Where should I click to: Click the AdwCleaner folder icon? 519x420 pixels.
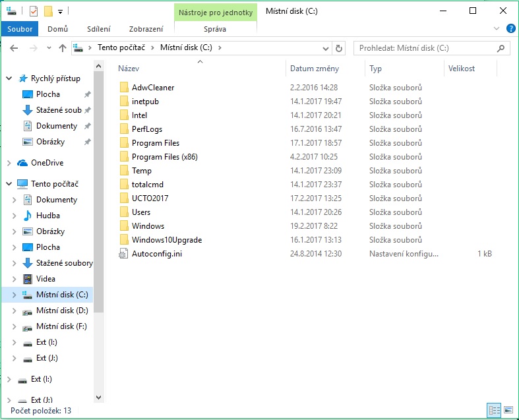point(124,88)
